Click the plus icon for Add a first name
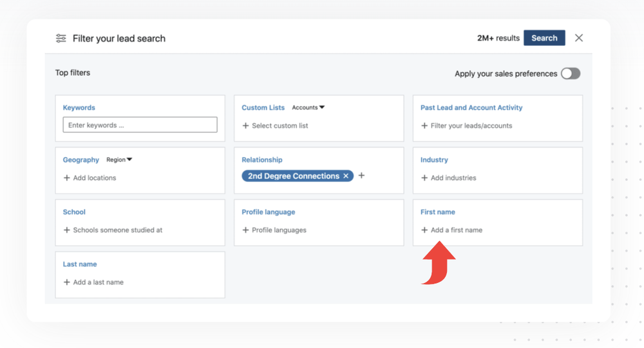644x348 pixels. (x=424, y=230)
